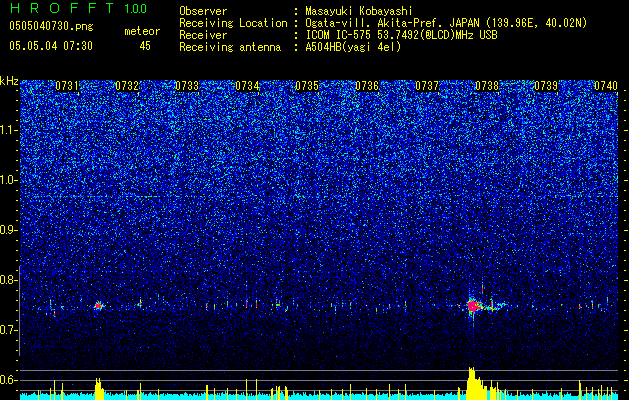Screen dimensions: 629x400
Task: Click the large meteor echo near 0738
Action: (473, 306)
